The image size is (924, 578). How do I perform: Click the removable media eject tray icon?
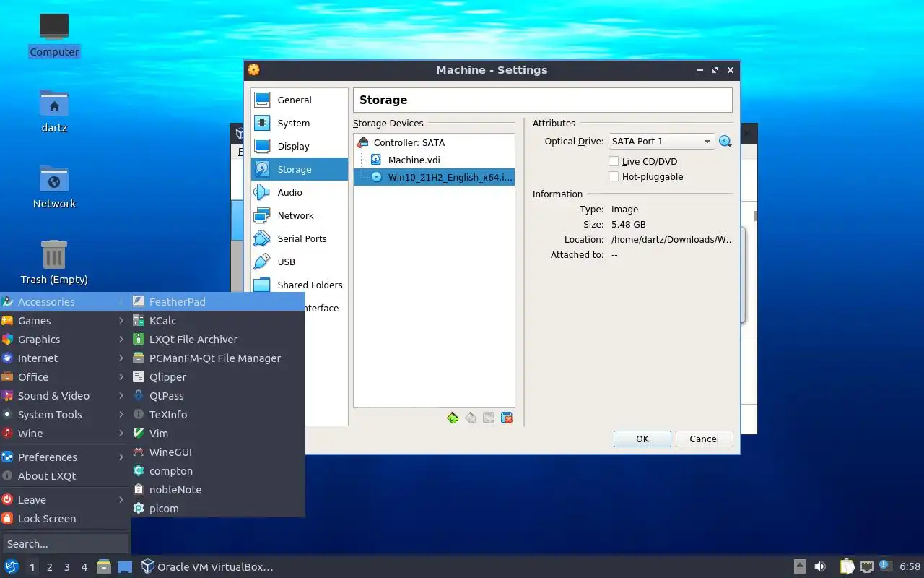click(x=799, y=566)
